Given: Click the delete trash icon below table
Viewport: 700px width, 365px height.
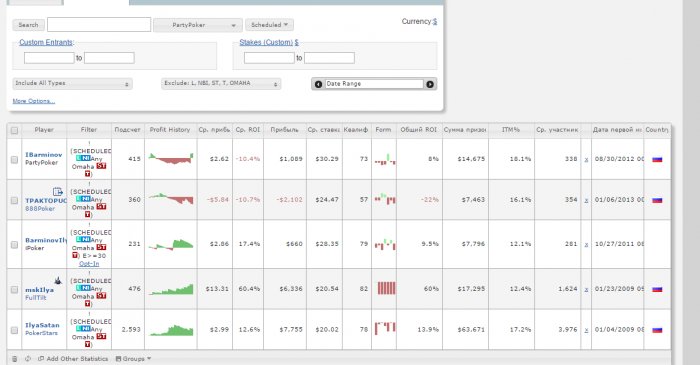Looking at the screenshot, I should click(x=14, y=359).
